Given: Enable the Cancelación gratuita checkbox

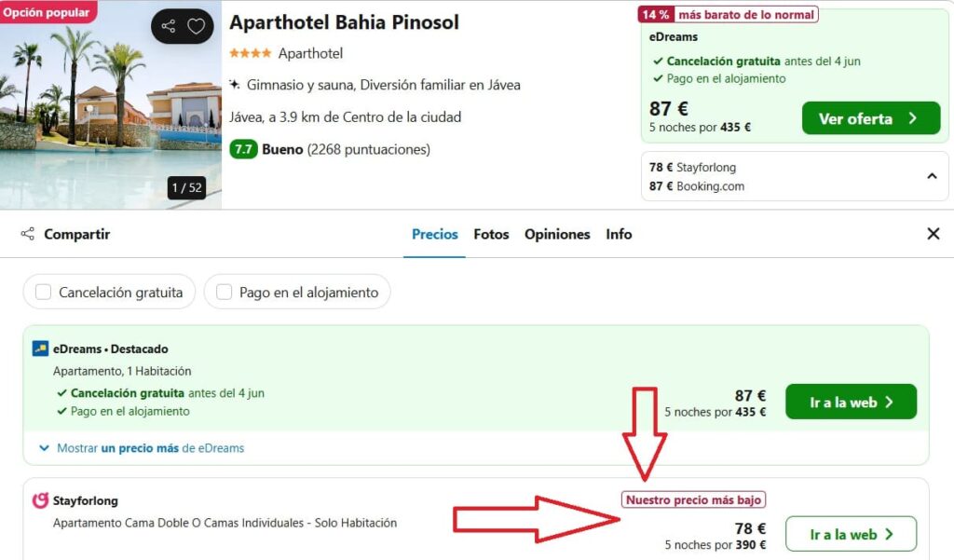Looking at the screenshot, I should (43, 293).
